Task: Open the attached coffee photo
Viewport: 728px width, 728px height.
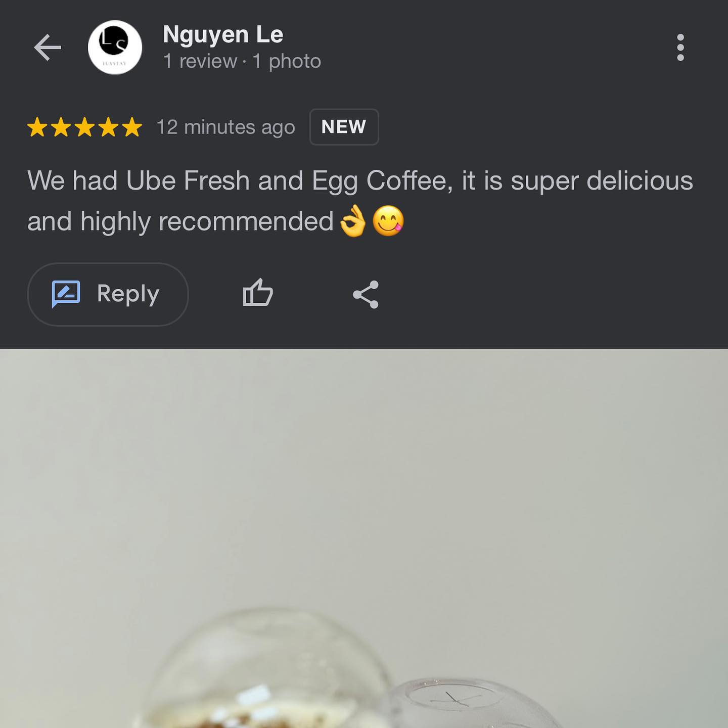Action: (x=364, y=538)
